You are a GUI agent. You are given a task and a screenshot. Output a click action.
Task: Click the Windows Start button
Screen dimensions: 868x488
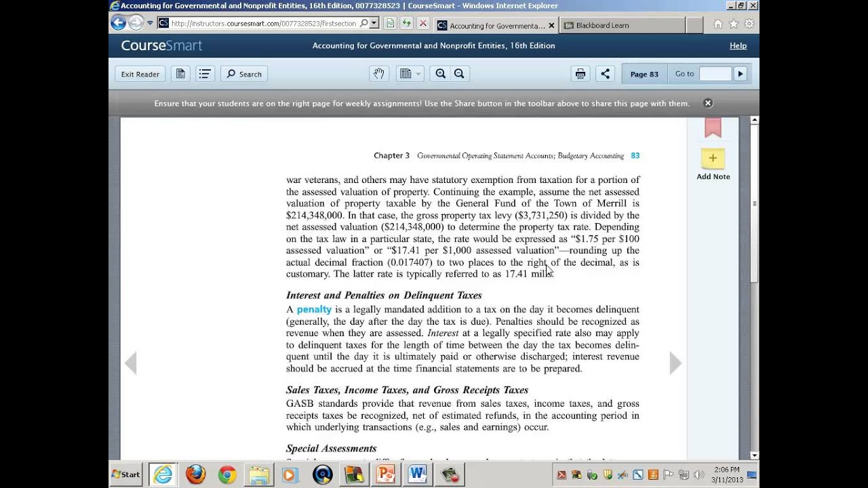[126, 474]
